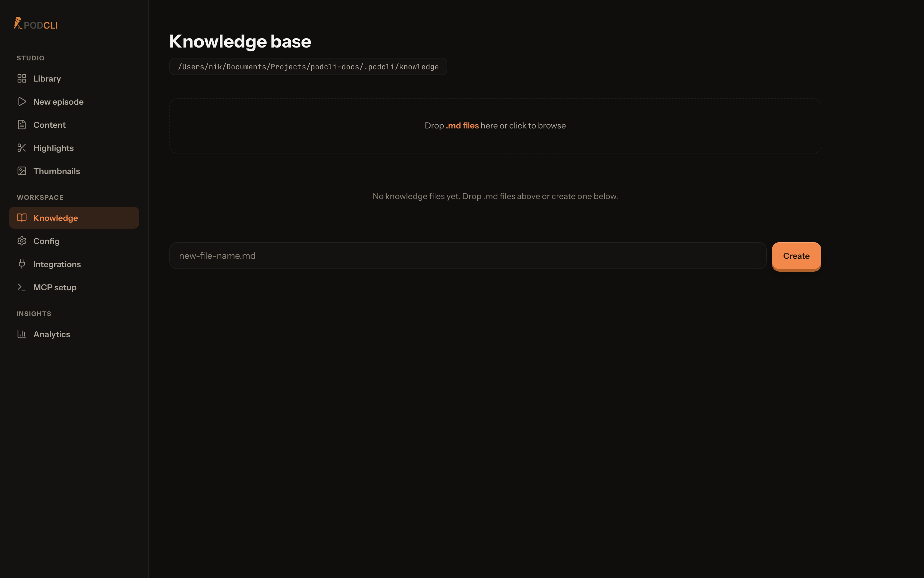Focus the new-file-name.md input field
924x578 pixels.
click(468, 256)
